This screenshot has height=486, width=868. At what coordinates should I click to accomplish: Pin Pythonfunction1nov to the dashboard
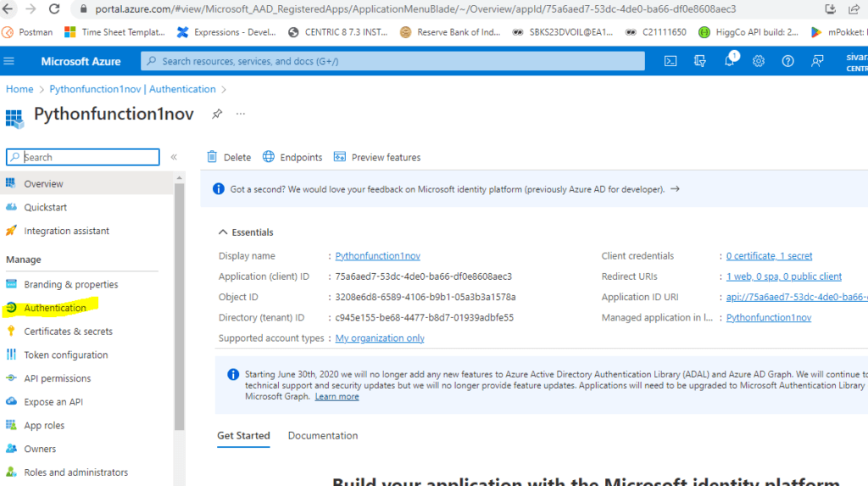click(x=217, y=114)
